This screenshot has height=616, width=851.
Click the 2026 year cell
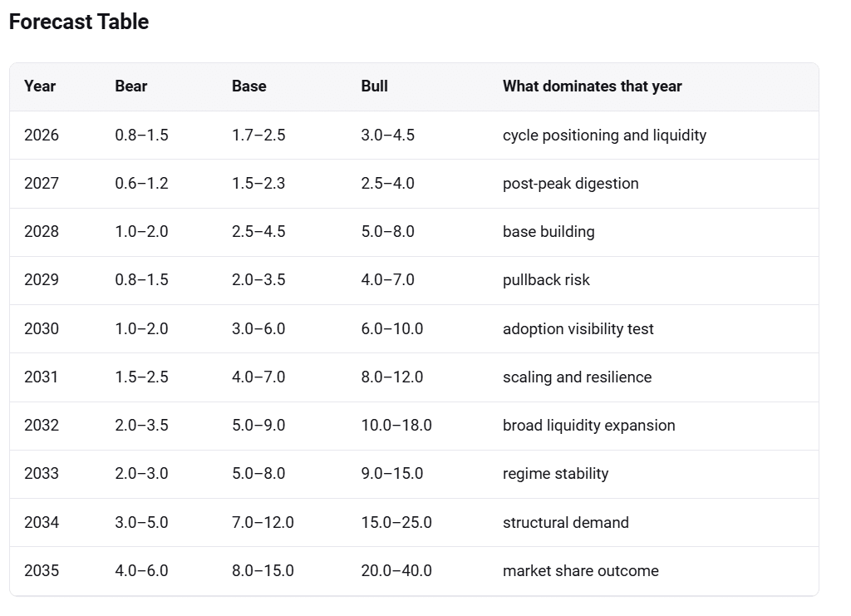pos(42,136)
